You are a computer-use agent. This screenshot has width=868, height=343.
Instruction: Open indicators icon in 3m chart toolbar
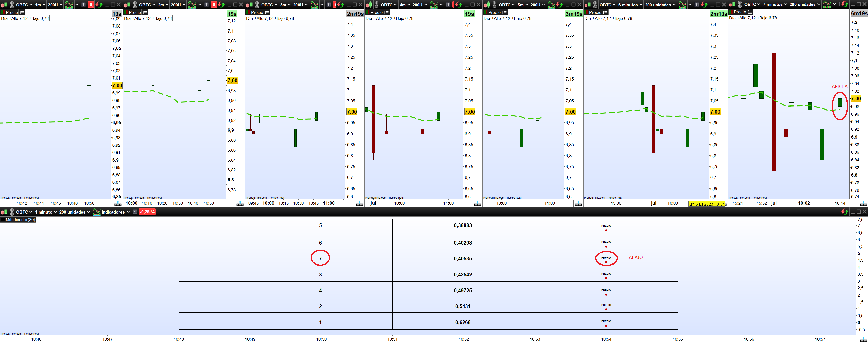pyautogui.click(x=314, y=5)
